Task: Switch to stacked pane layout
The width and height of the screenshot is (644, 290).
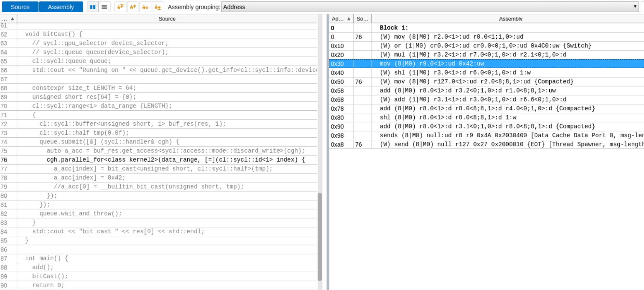Action: pyautogui.click(x=104, y=7)
